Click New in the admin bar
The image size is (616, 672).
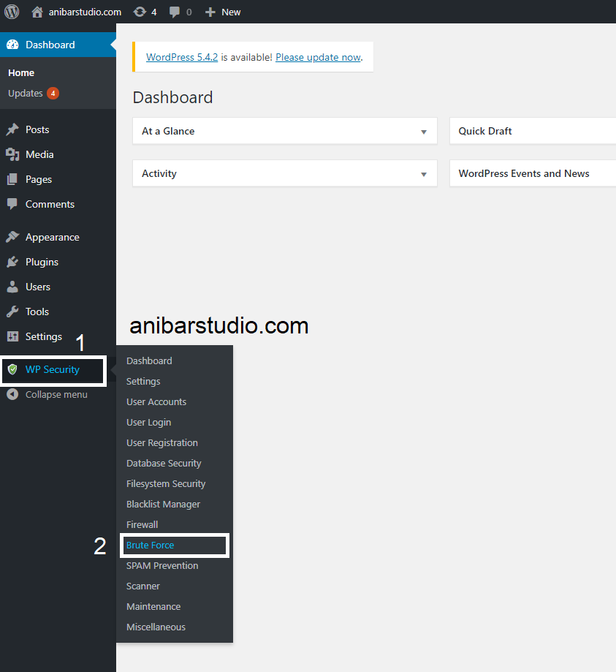pyautogui.click(x=231, y=12)
